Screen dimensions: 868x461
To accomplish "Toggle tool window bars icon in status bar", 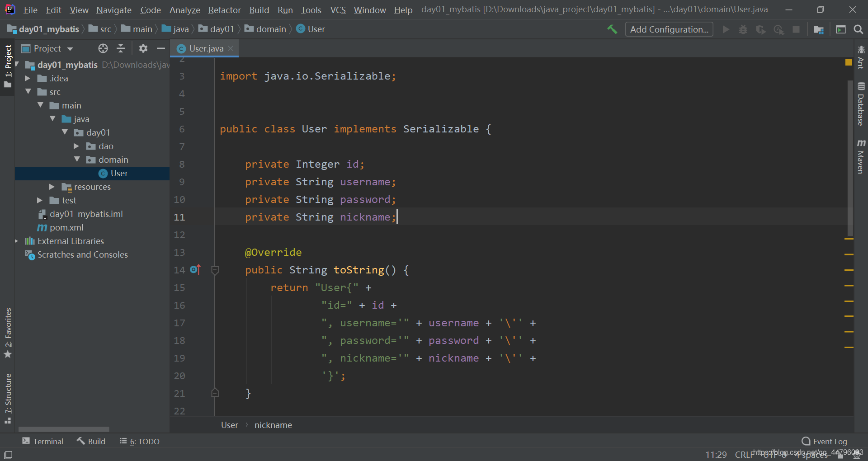I will coord(8,455).
